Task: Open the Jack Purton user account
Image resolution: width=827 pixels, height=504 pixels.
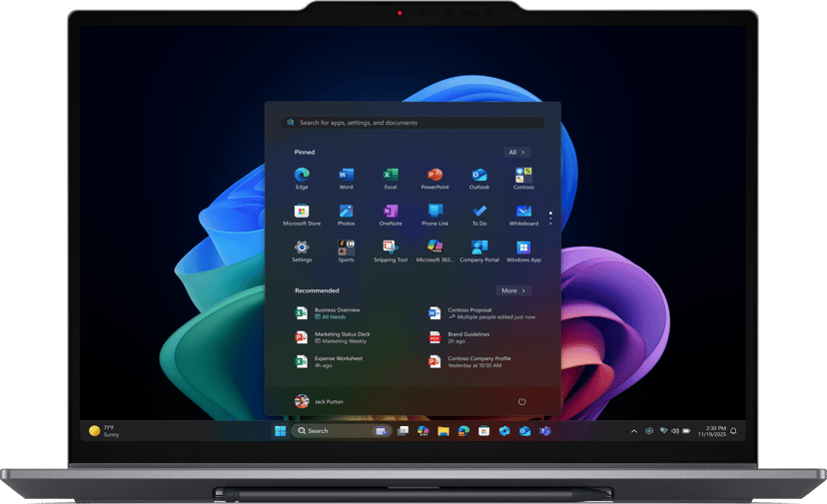Action: point(319,402)
